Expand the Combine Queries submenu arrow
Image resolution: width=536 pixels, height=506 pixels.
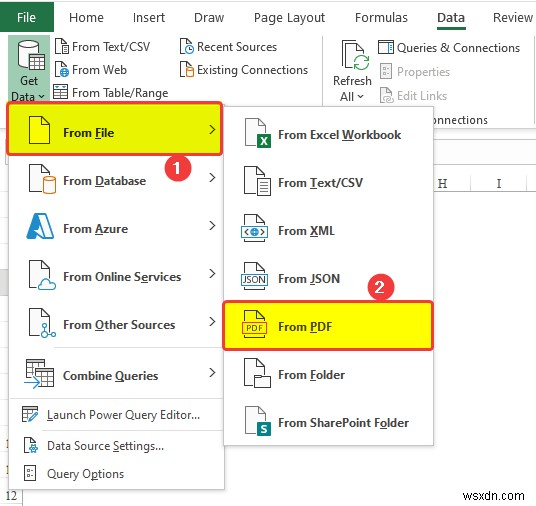tap(212, 372)
